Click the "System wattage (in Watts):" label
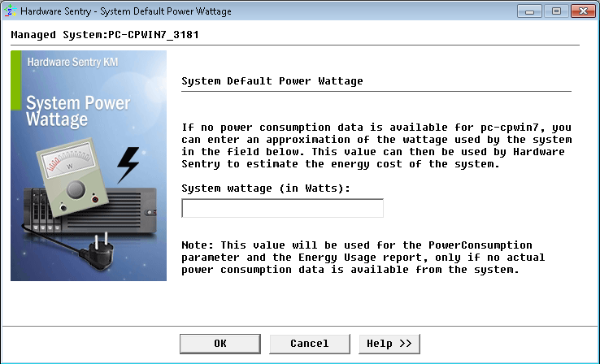This screenshot has height=364, width=600. 266,188
